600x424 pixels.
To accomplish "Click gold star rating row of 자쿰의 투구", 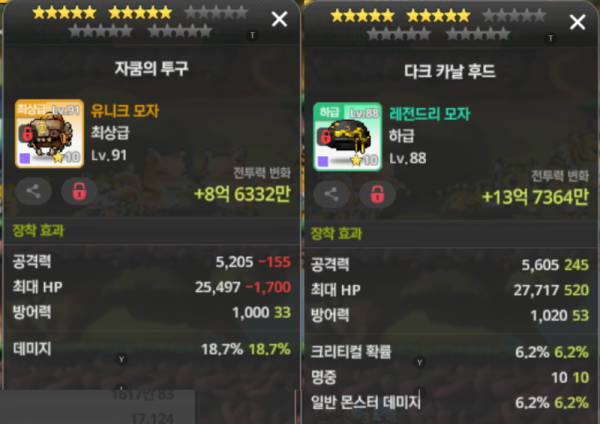I will (102, 13).
